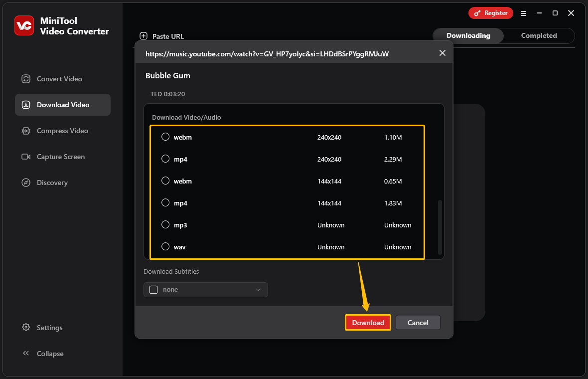Viewport: 588px width, 379px height.
Task: Click the Paste URL plus icon
Action: tap(143, 36)
